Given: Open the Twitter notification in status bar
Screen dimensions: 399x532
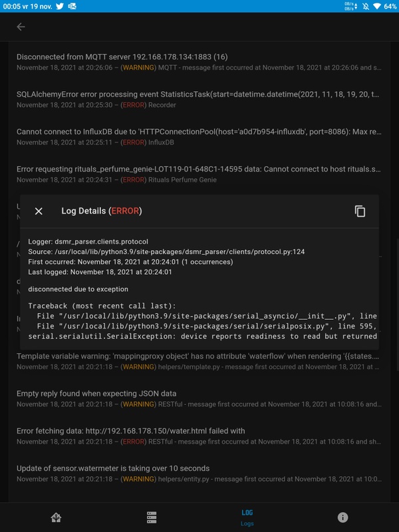Looking at the screenshot, I should tap(60, 6).
